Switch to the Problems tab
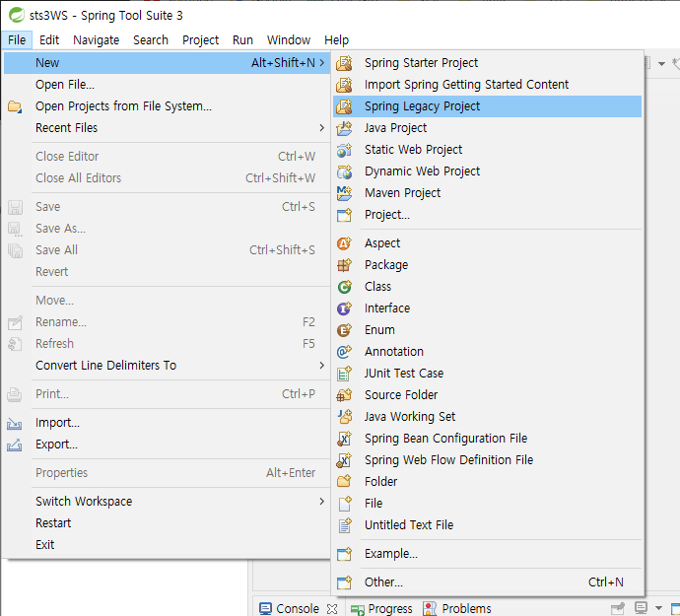680x616 pixels. pos(457,609)
